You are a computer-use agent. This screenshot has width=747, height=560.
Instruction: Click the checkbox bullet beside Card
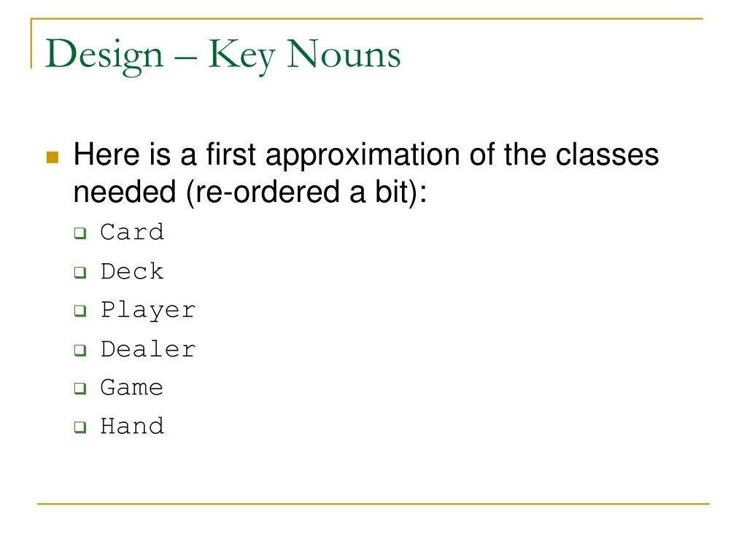(x=80, y=233)
